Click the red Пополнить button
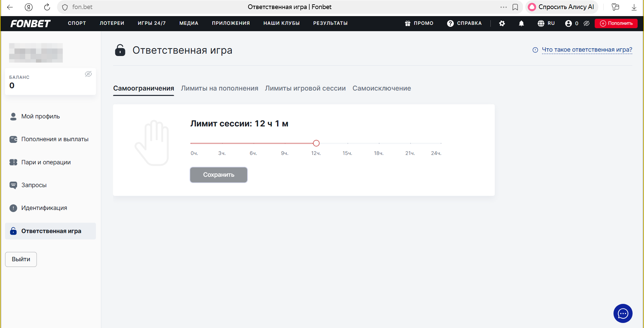Viewport: 644px width, 328px height. 616,23
